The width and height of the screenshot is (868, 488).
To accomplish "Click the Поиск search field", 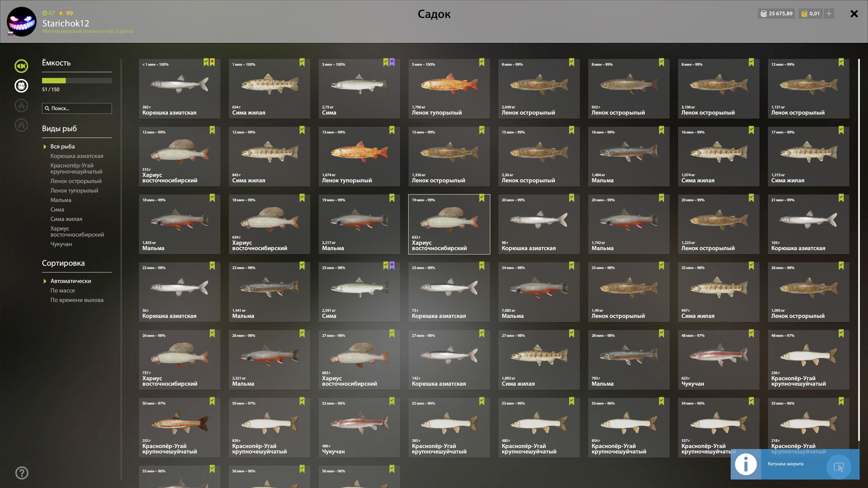I will tap(77, 108).
